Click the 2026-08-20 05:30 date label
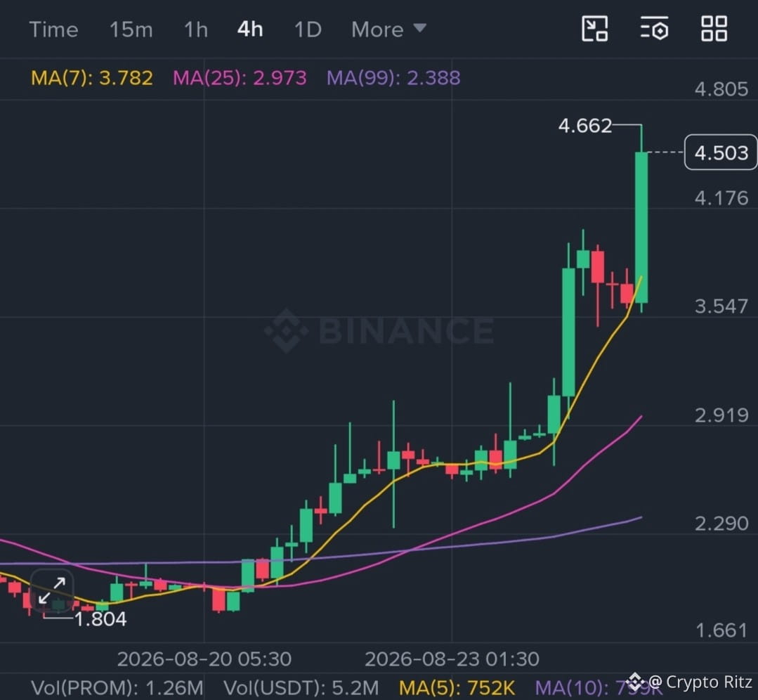Viewport: 758px width, 700px height. click(204, 659)
